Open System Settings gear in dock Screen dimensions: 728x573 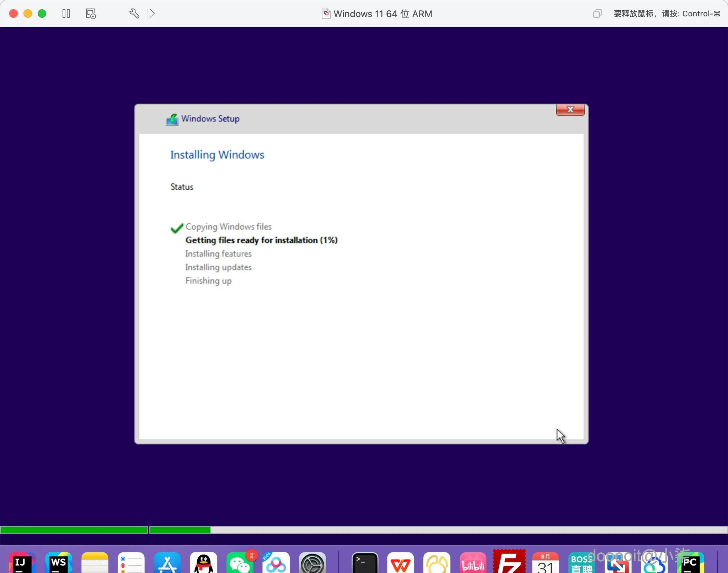click(312, 563)
